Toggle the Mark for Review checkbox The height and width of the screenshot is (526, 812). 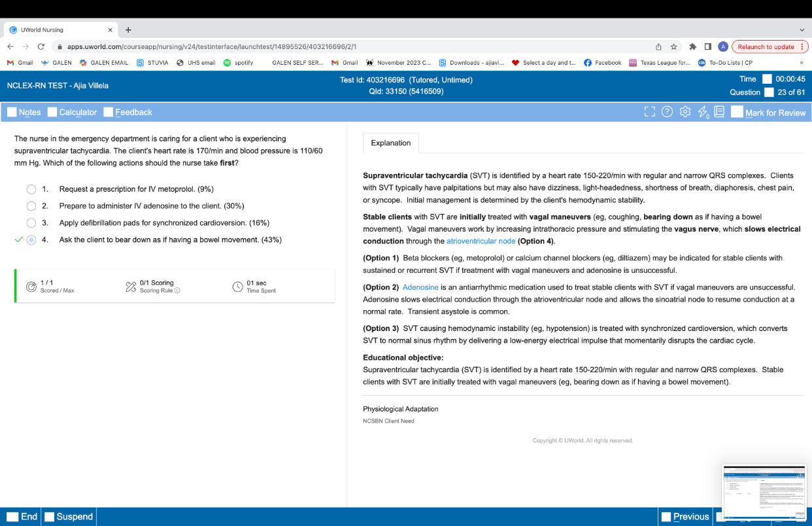pyautogui.click(x=737, y=112)
